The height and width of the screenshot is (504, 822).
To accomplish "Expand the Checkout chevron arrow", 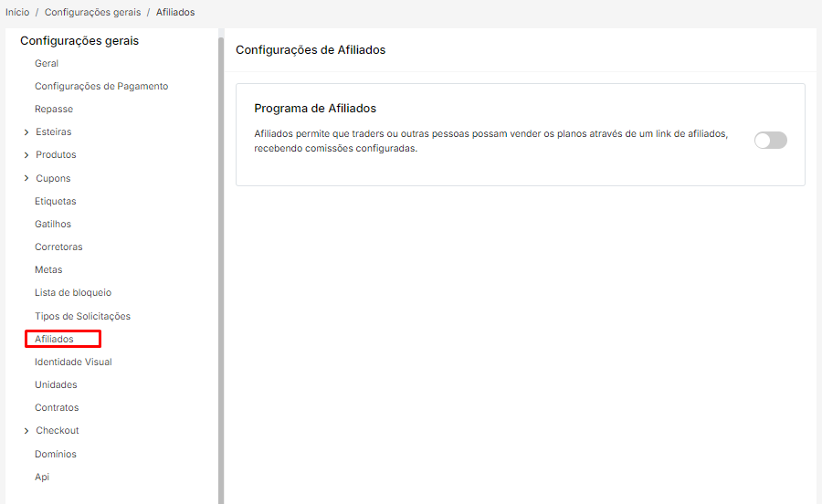I will (26, 431).
